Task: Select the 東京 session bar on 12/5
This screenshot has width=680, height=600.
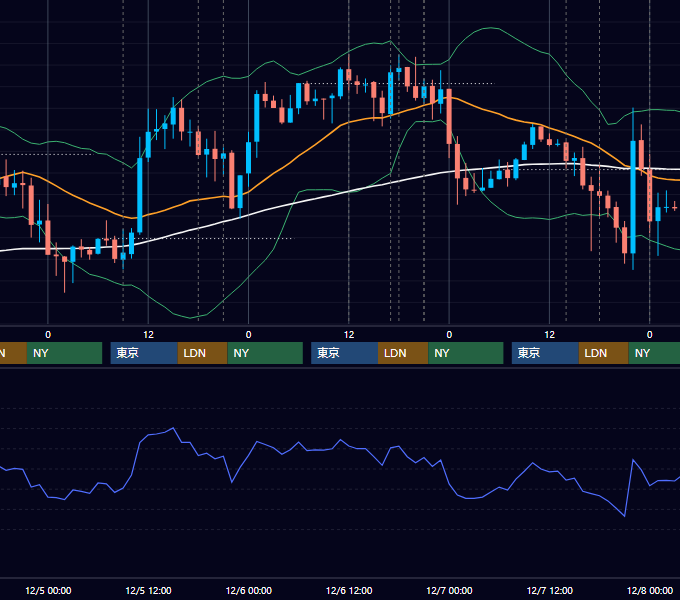Action: (x=144, y=353)
